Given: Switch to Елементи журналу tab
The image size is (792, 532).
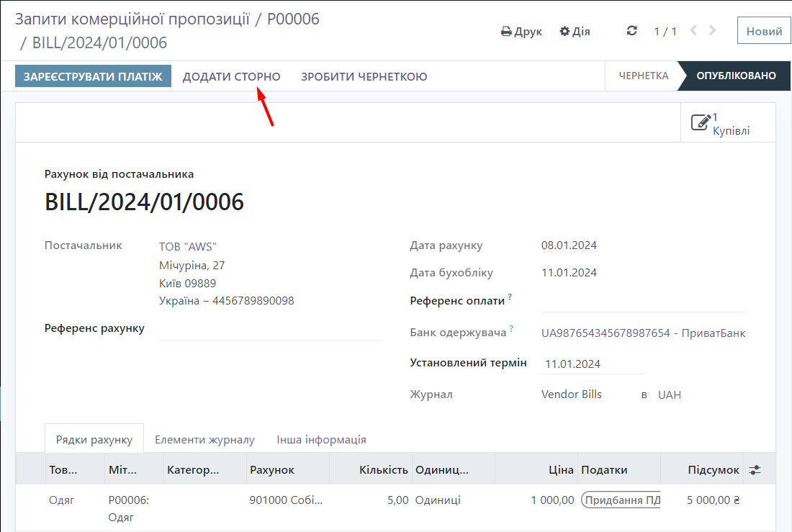Looking at the screenshot, I should pyautogui.click(x=204, y=439).
